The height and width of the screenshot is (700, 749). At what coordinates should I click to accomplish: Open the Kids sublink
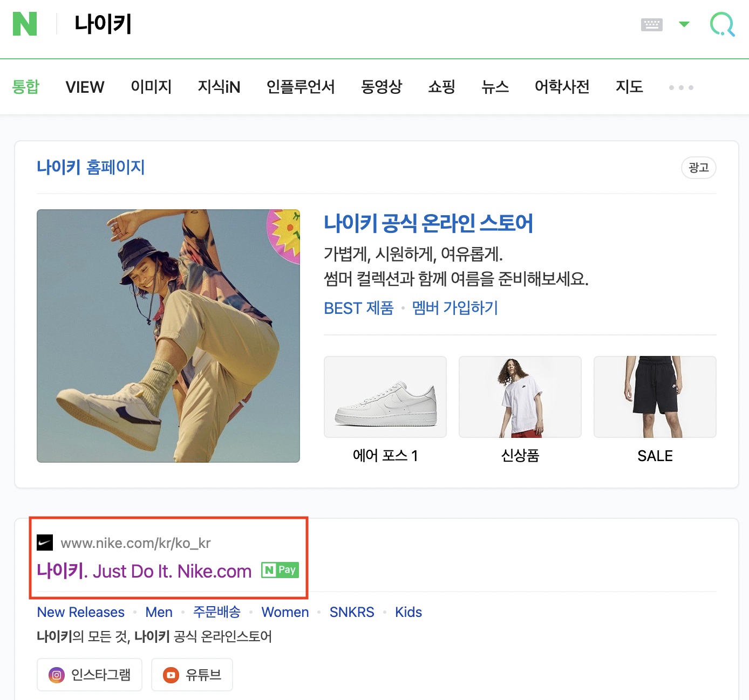pos(408,612)
